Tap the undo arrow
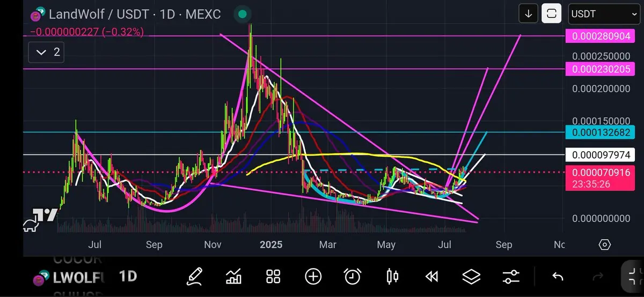 coord(558,277)
